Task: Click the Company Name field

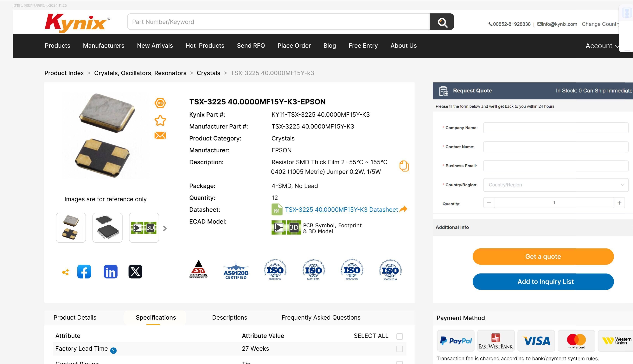Action: click(x=556, y=128)
